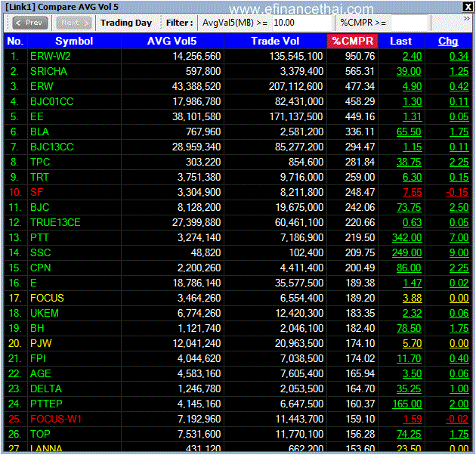Select symbol ERW-W2
Image resolution: width=476 pixels, height=455 pixels.
(x=51, y=56)
